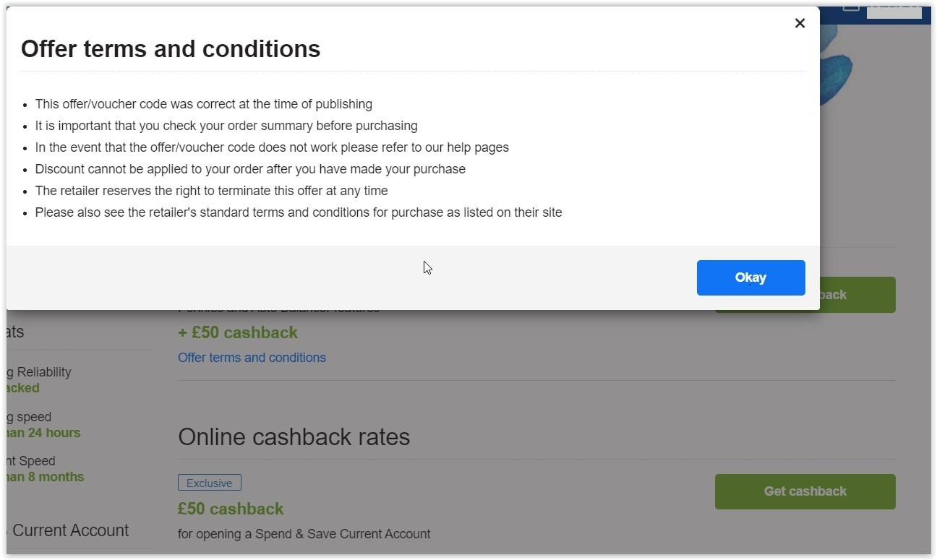Click the outlined icon in the top header bar

point(851,9)
